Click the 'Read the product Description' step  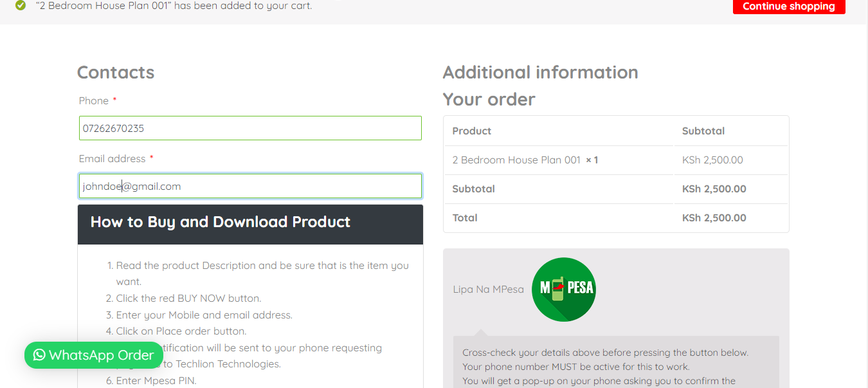tap(262, 273)
